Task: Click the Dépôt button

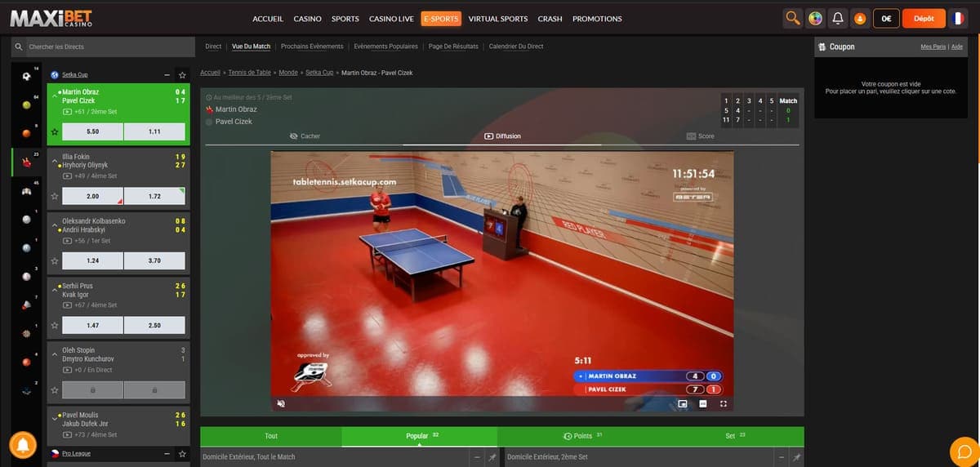Action: tap(924, 18)
